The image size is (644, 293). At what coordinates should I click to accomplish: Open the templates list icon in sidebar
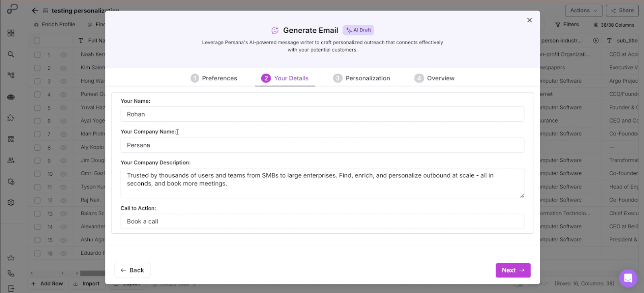11,139
